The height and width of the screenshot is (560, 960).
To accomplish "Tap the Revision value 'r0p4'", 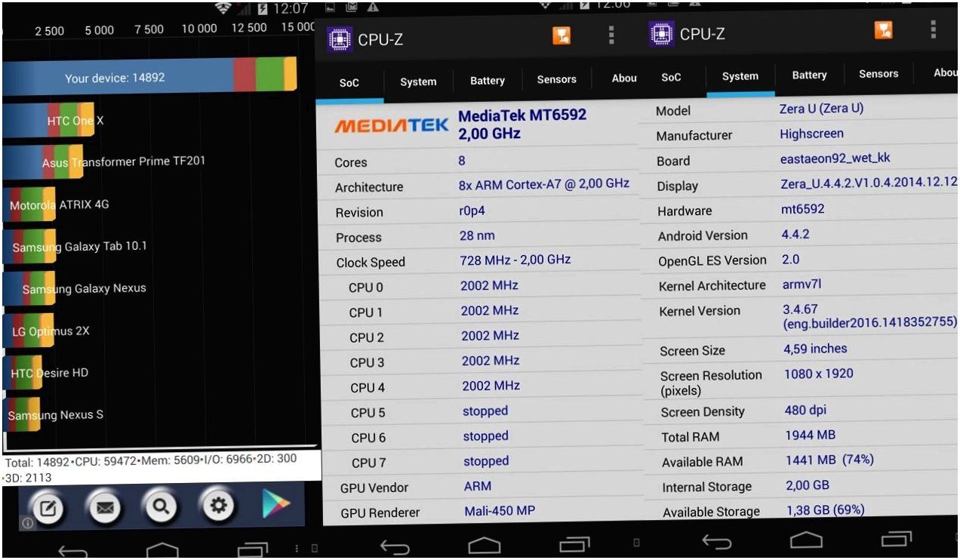I will click(472, 211).
